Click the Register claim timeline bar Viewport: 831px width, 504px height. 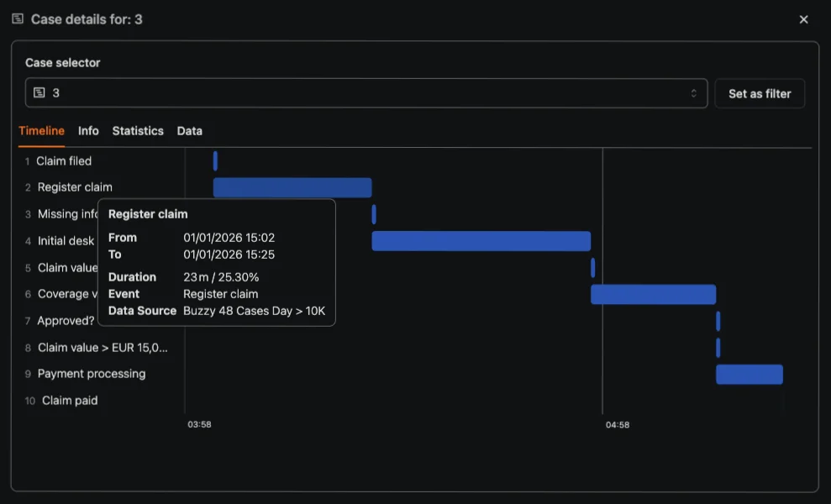[x=292, y=187]
